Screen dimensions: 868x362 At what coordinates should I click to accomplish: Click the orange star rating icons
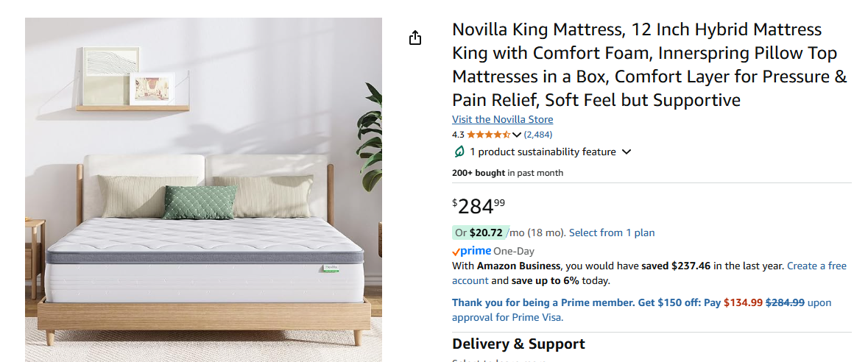(x=488, y=135)
